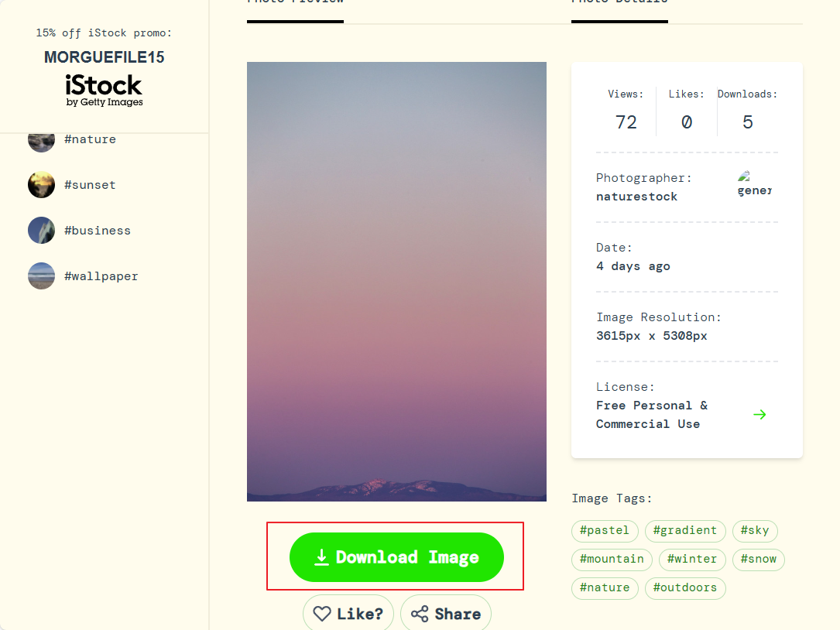Select the #pastel image tag
Viewport: 840px width, 630px height.
coord(605,531)
